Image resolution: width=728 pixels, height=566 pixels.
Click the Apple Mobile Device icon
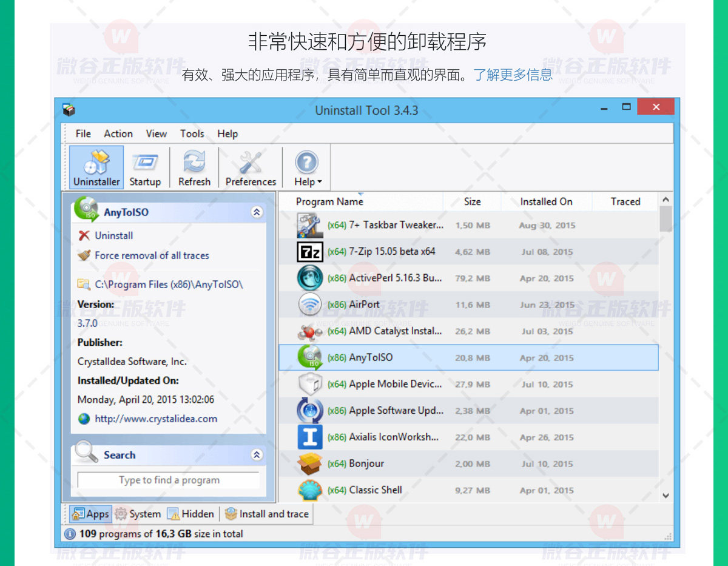pos(309,384)
